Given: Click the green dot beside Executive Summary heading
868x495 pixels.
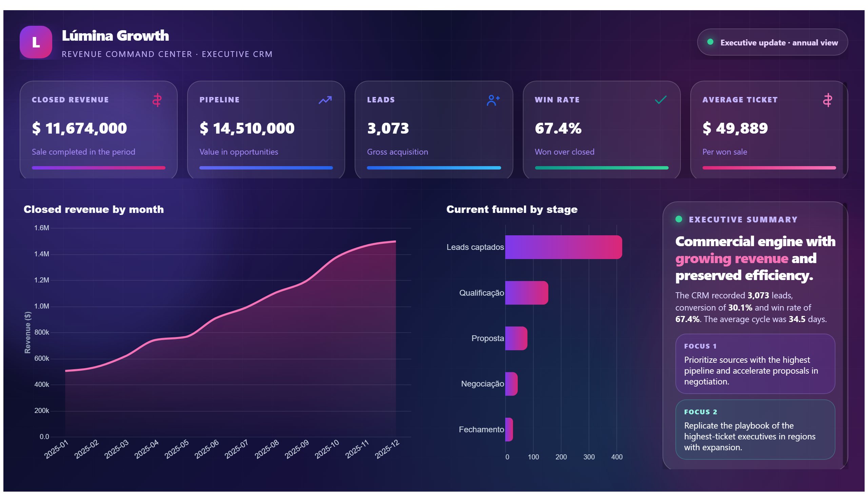Looking at the screenshot, I should tap(678, 219).
